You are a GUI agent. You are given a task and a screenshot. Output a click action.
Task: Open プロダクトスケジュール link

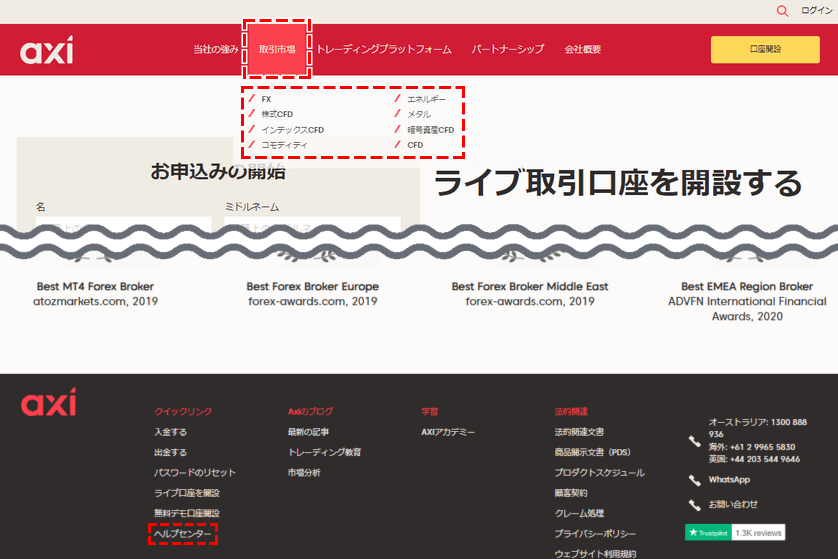[x=600, y=472]
